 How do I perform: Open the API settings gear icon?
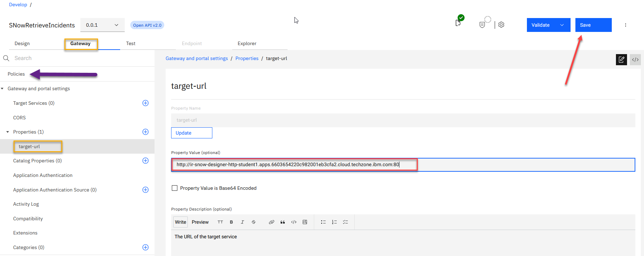point(501,25)
